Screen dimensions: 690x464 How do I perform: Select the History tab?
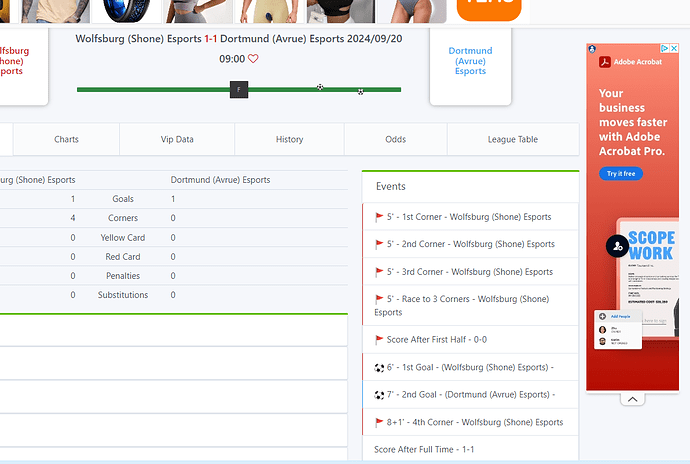pos(289,140)
